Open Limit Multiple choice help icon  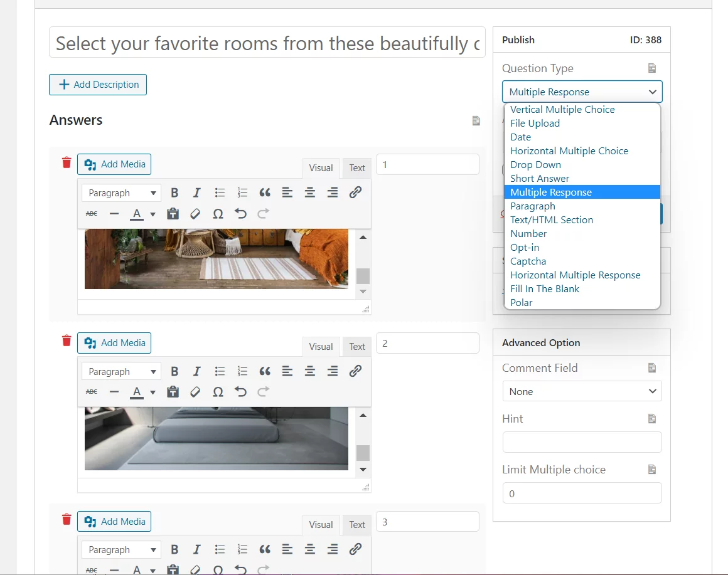click(652, 469)
